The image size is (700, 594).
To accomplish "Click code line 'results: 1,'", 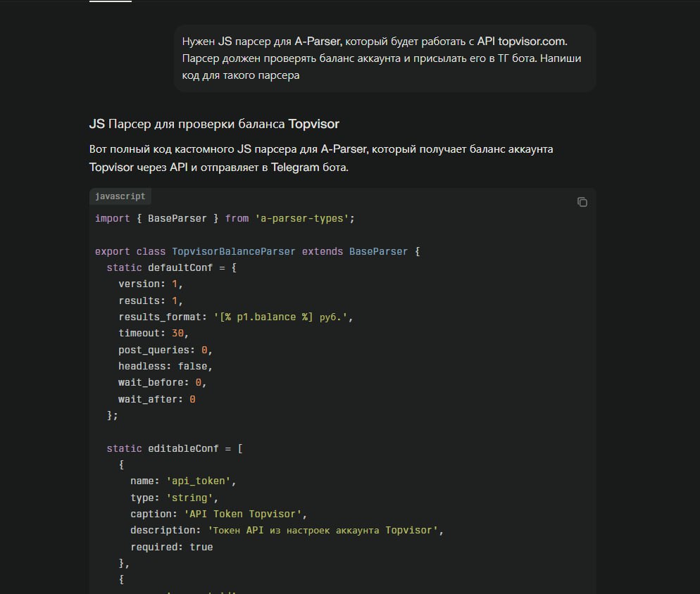I will pos(151,301).
